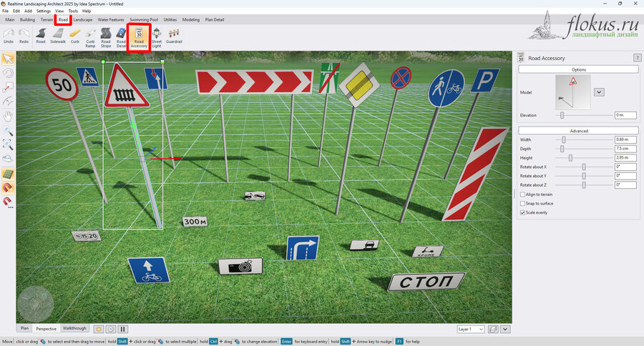Click the gear view settings icon

(x=111, y=329)
